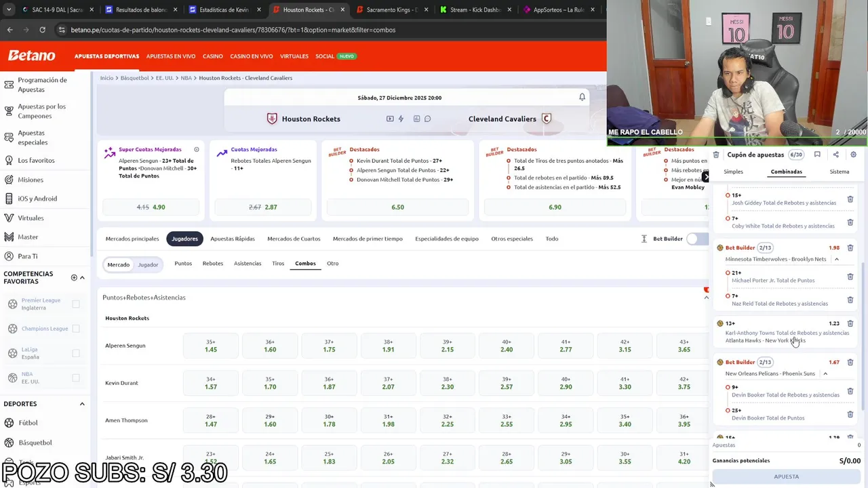Switch to Combinadas bet slip tab
Screen dimensions: 868x488
[x=786, y=171]
